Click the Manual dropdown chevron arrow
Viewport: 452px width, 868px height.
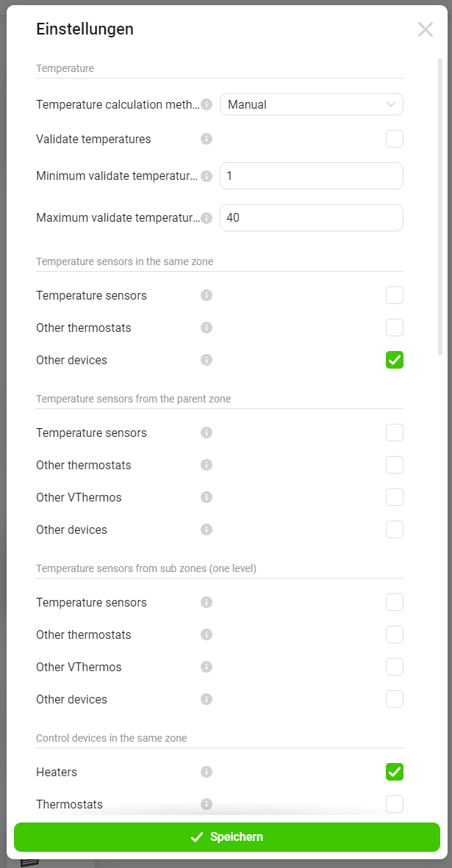coord(391,104)
